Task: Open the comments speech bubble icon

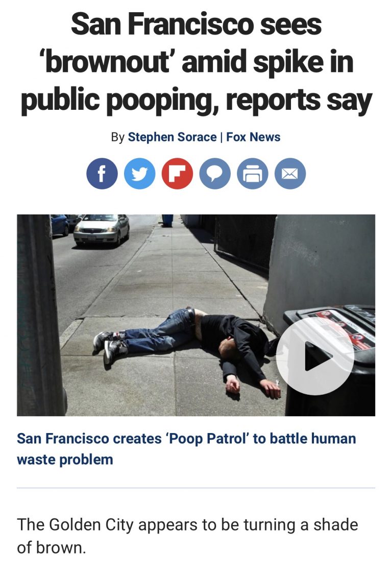Action: point(215,174)
